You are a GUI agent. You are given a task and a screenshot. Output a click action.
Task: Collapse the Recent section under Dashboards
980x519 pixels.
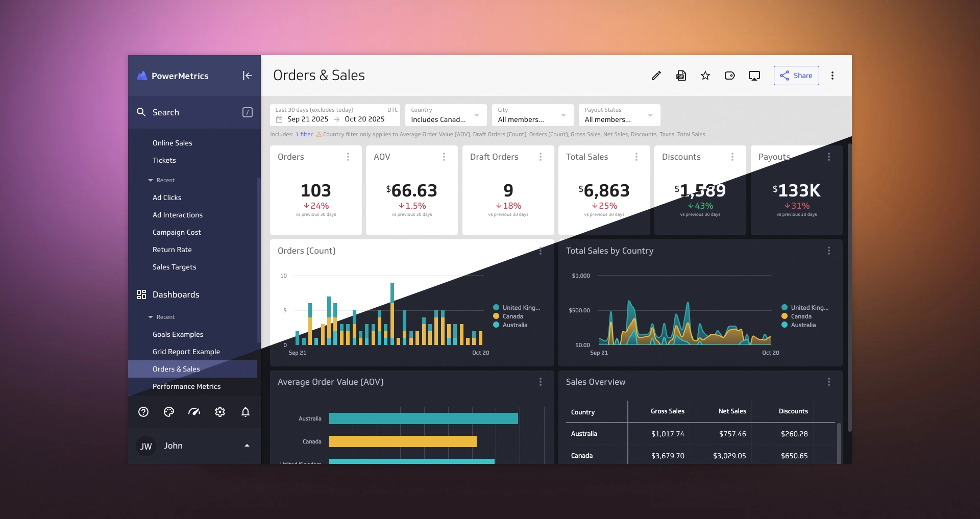151,317
